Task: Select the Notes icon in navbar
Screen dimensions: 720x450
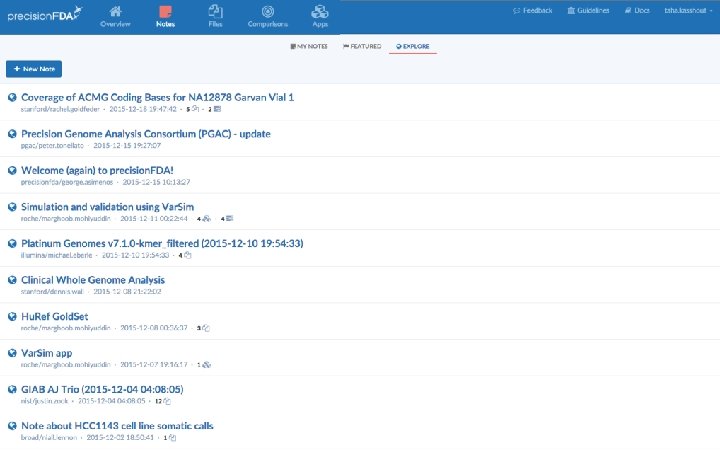Action: click(165, 11)
